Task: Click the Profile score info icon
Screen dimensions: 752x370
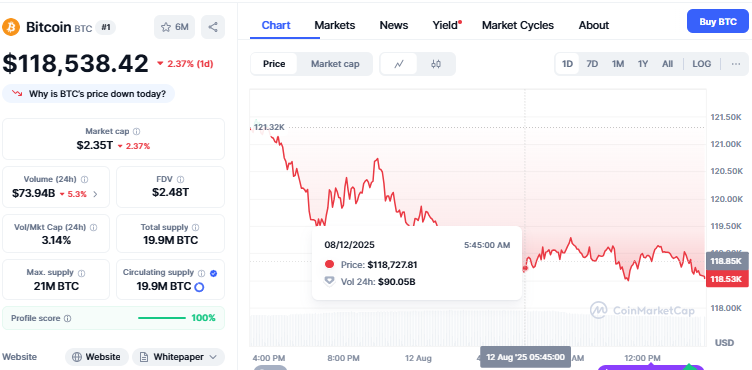Action: click(x=68, y=318)
